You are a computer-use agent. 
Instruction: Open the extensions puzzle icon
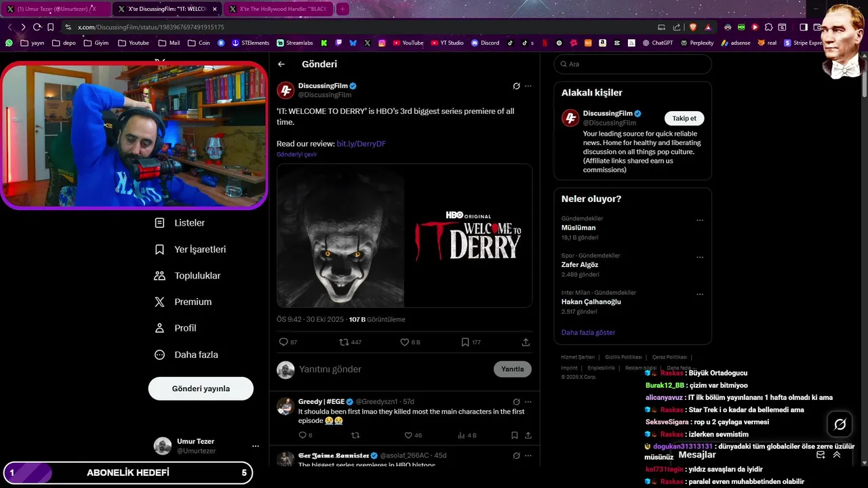[x=768, y=27]
